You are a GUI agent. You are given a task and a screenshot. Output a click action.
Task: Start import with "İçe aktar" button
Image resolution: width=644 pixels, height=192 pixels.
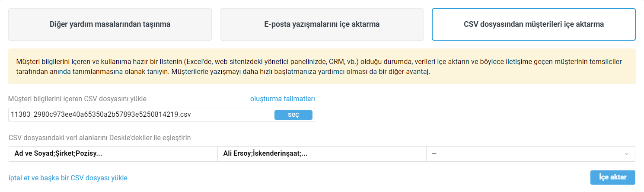(x=613, y=178)
